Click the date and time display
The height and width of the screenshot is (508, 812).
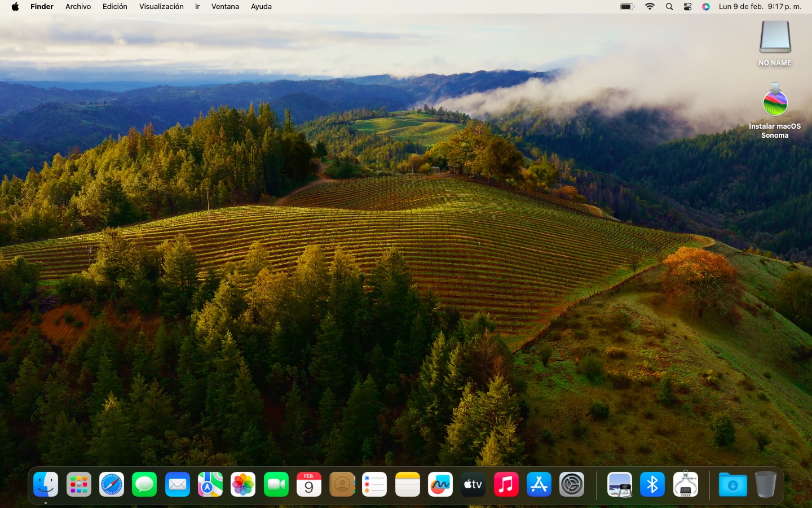[760, 7]
